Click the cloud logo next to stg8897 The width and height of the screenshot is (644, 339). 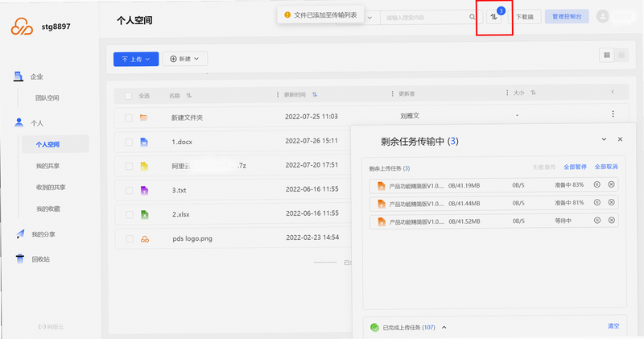[x=22, y=27]
